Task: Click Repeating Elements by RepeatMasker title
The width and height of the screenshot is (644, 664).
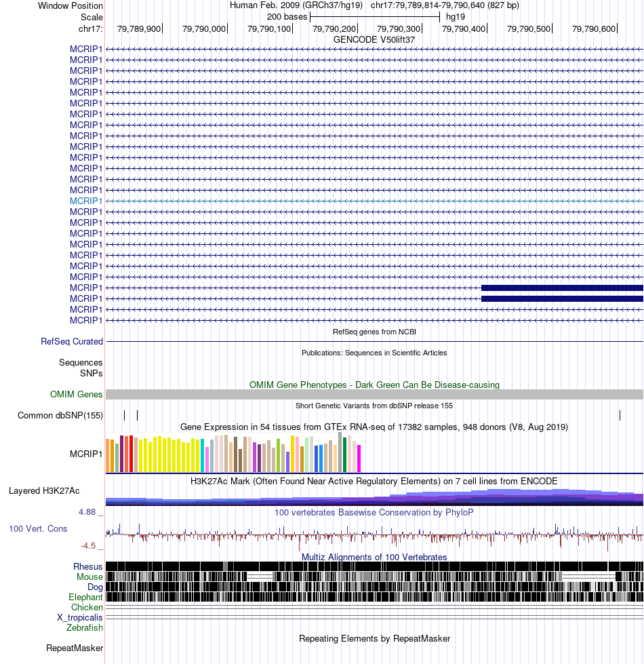Action: tap(374, 639)
